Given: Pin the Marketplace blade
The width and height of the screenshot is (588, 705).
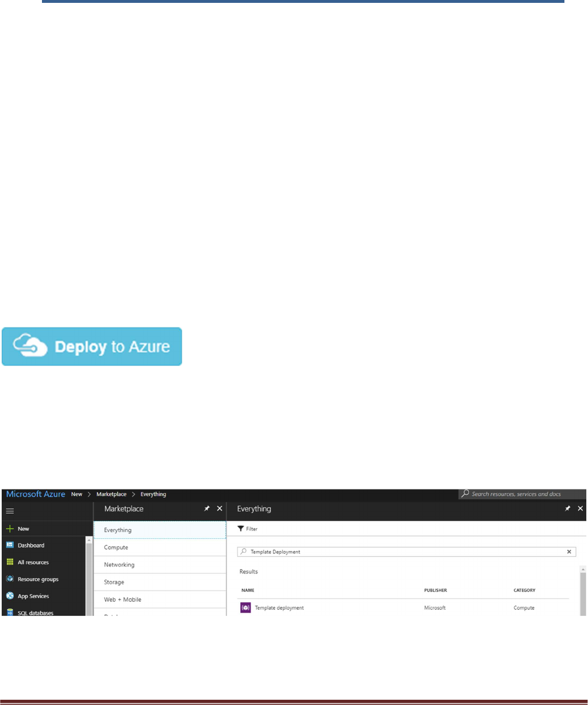Looking at the screenshot, I should coord(207,508).
